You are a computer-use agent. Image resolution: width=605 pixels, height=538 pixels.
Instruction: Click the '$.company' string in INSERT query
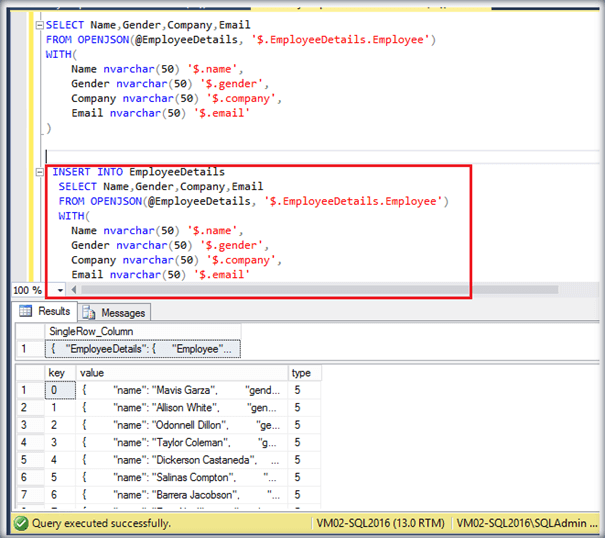pyautogui.click(x=241, y=261)
